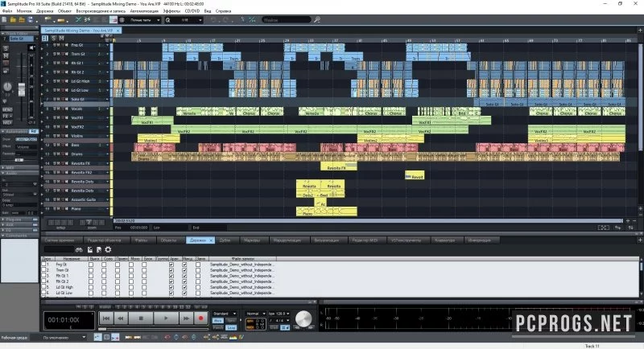The width and height of the screenshot is (644, 349).
Task: Open the Полные такты bar-type dropdown
Action: coord(144,19)
